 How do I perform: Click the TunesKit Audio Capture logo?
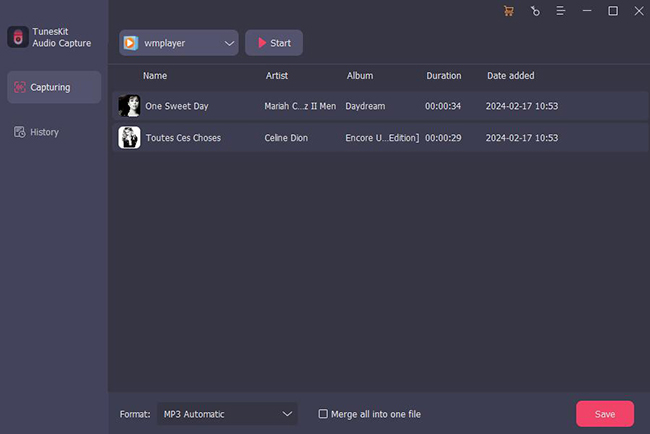coord(16,37)
